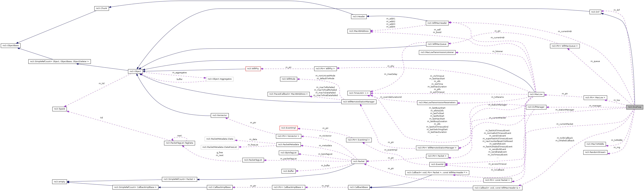644x191 pixels.
Task: Open the ns3::Ptr< Packet > node
Action: coord(437,156)
